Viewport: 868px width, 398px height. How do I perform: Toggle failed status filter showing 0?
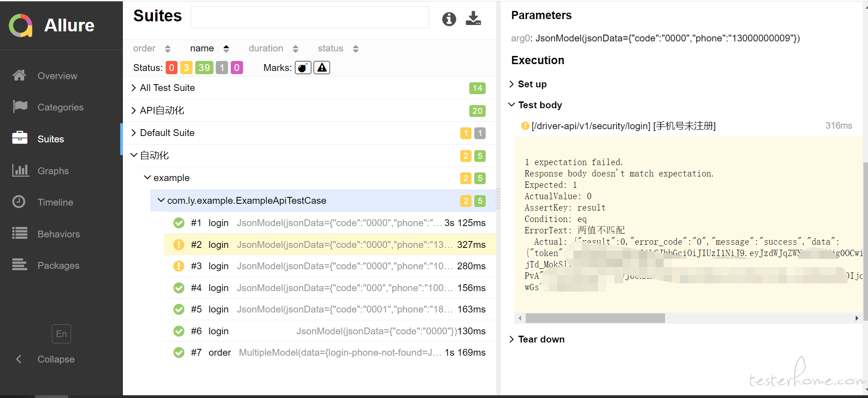pyautogui.click(x=171, y=67)
